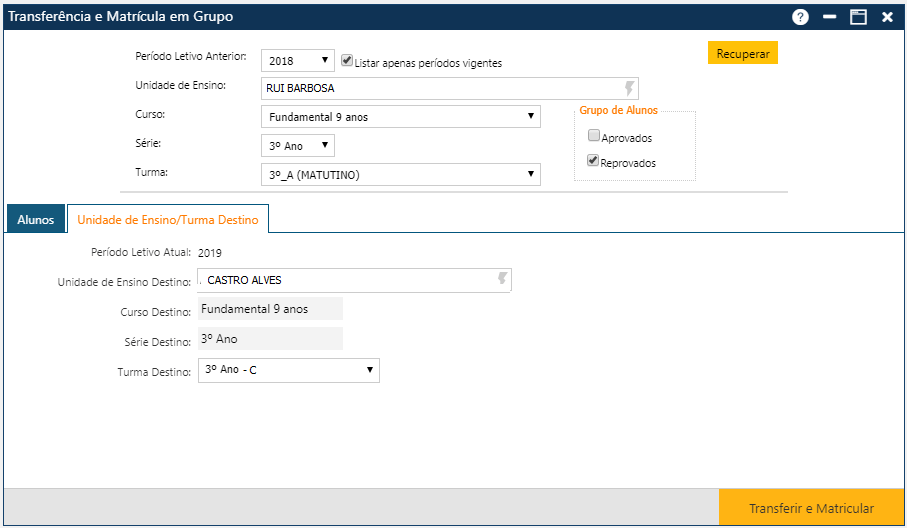907x528 pixels.
Task: Open the help question mark icon
Action: tap(800, 17)
